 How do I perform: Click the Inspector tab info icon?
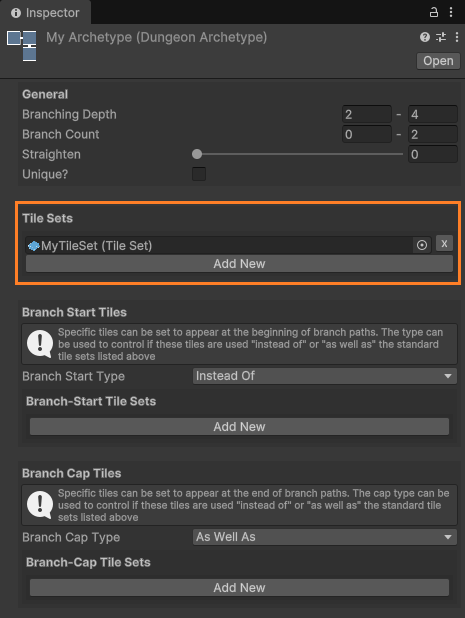click(16, 13)
